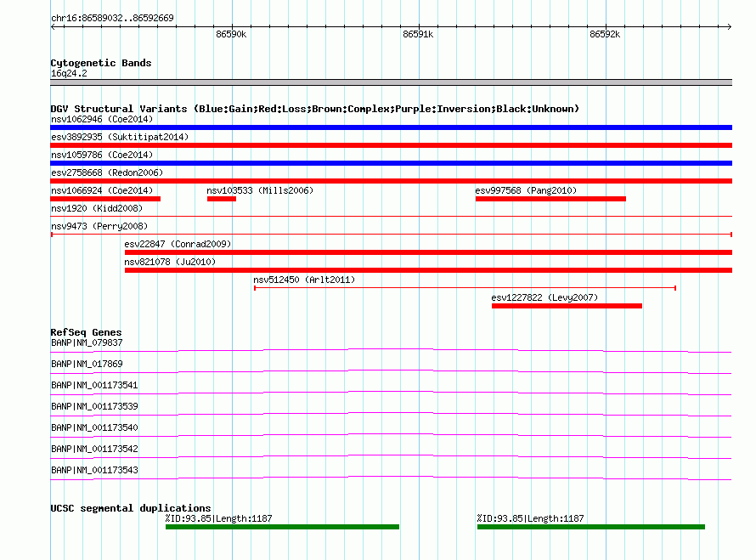Click the esv997568 red variant bar
The width and height of the screenshot is (756, 560).
tap(550, 199)
